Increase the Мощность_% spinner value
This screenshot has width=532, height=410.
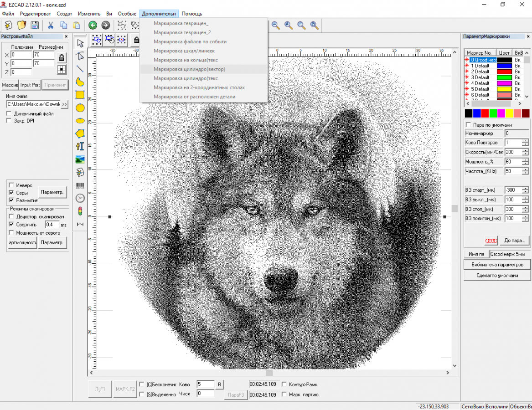click(525, 159)
